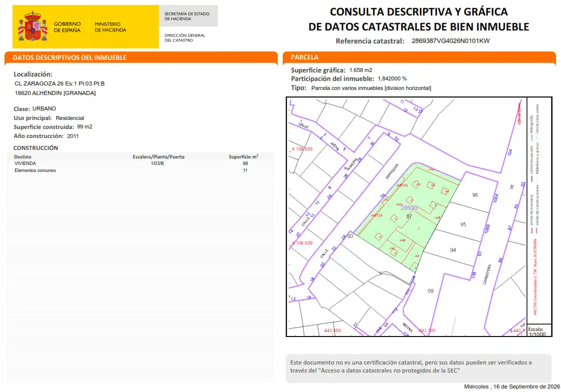
Task: Select the 'GOBIERNO DE ESPAÑA' logo text
Action: coord(67,27)
